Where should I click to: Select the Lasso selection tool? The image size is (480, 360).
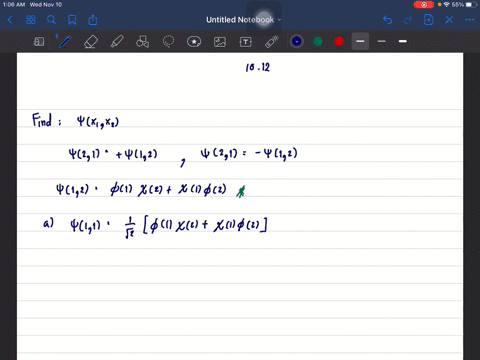[168, 42]
